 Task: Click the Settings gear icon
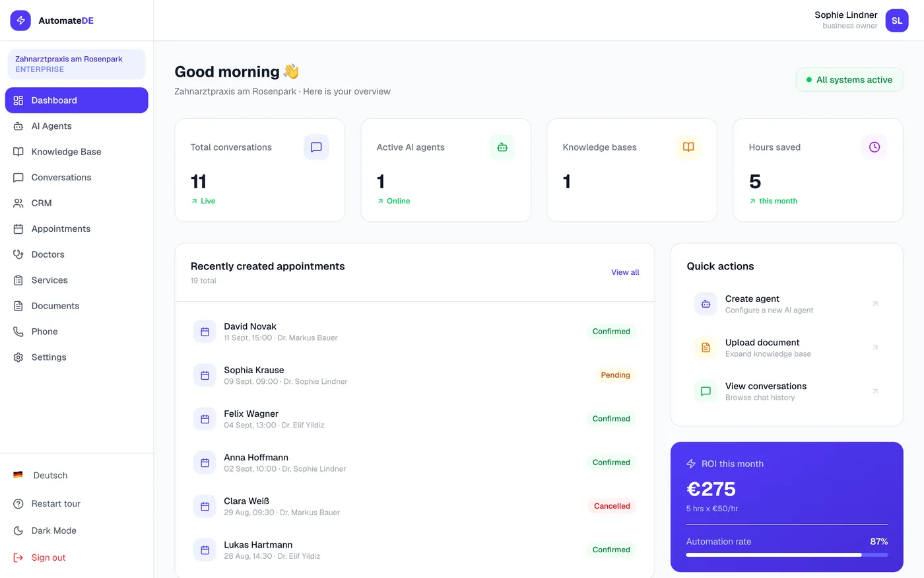pyautogui.click(x=18, y=357)
